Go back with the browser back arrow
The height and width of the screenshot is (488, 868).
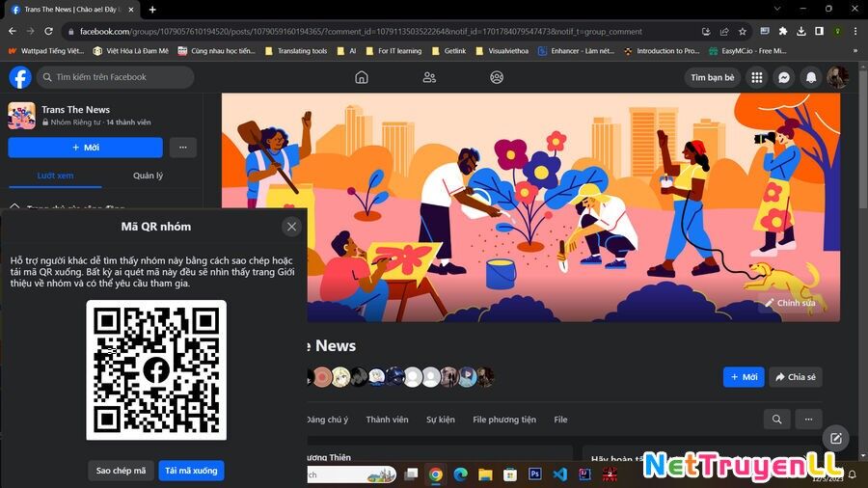[x=13, y=32]
